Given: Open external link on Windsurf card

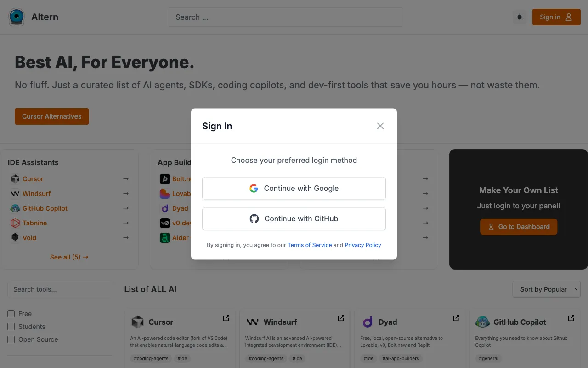Looking at the screenshot, I should coord(341,318).
